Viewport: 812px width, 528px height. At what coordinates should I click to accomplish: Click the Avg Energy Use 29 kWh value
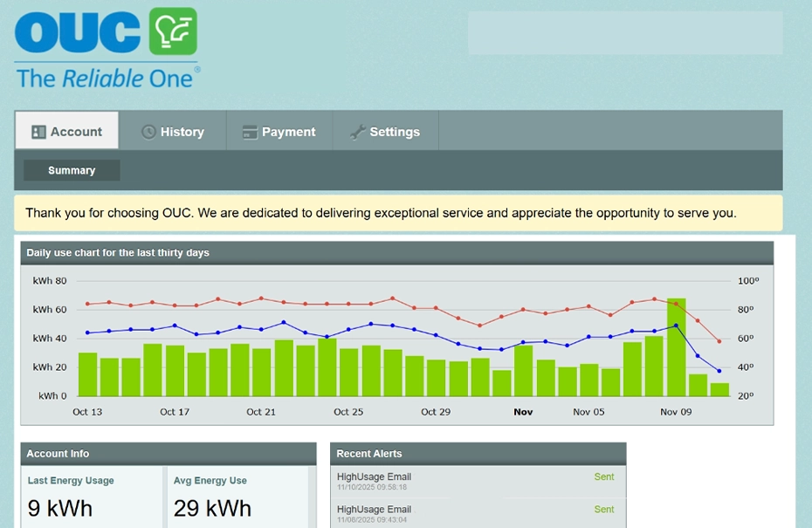(212, 508)
